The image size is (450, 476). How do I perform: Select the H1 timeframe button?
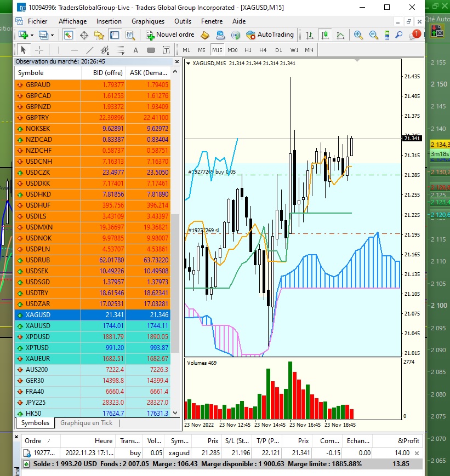pos(248,50)
